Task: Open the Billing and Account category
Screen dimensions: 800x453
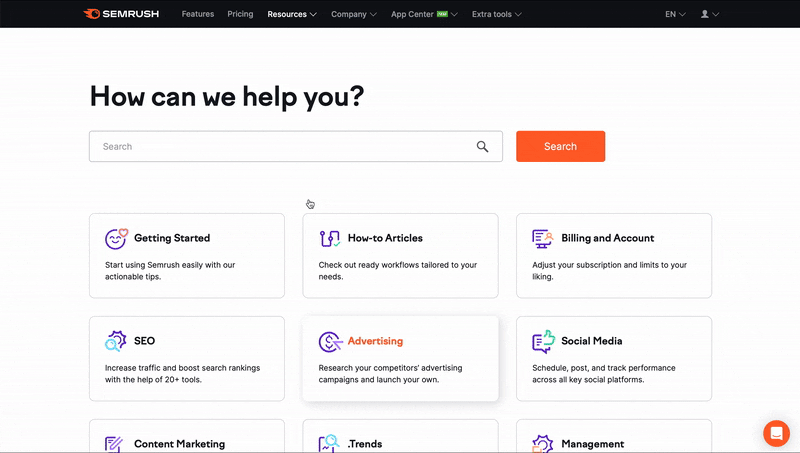Action: point(614,256)
